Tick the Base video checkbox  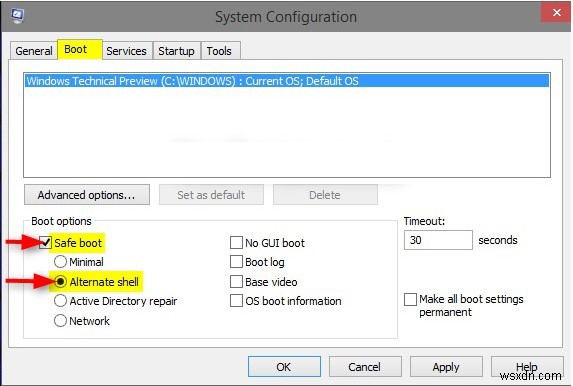click(236, 281)
